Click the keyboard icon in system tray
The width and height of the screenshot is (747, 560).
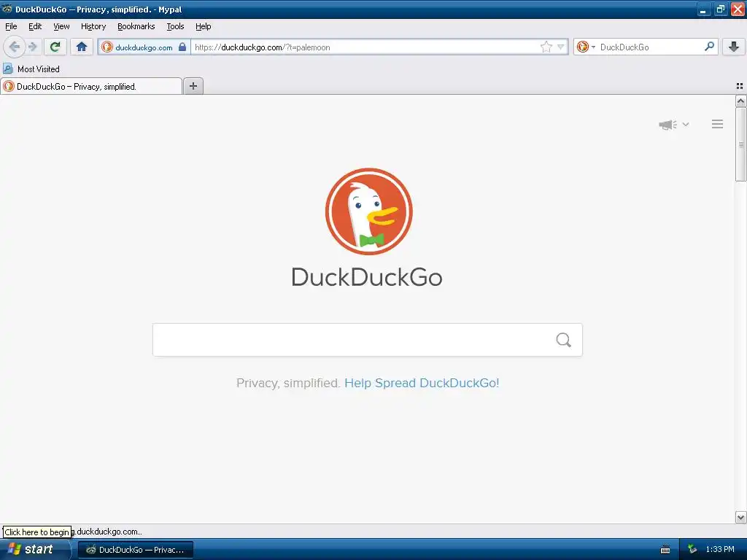coord(665,550)
